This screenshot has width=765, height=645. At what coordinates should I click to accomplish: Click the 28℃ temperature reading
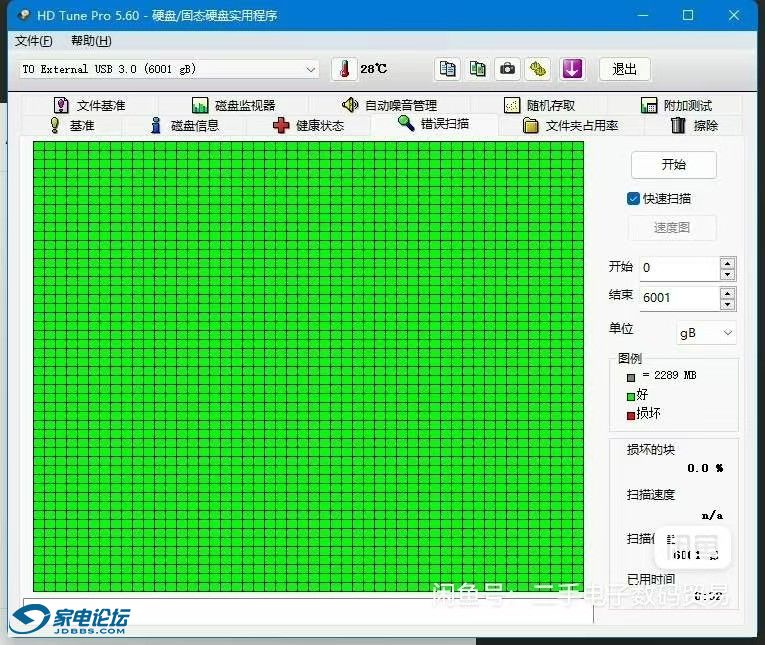click(374, 69)
